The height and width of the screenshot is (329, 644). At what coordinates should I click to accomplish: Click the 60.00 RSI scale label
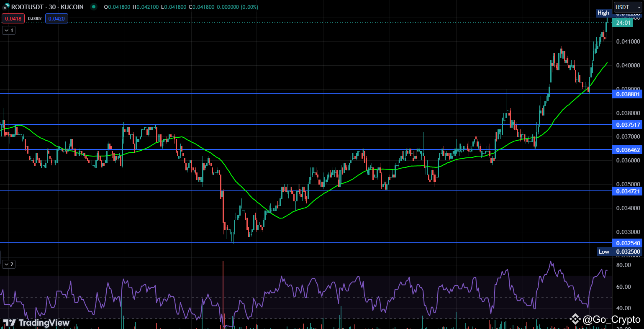click(x=623, y=287)
